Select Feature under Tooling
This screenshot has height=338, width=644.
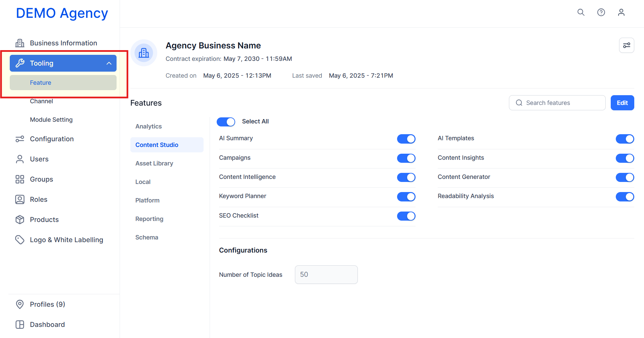[x=63, y=83]
